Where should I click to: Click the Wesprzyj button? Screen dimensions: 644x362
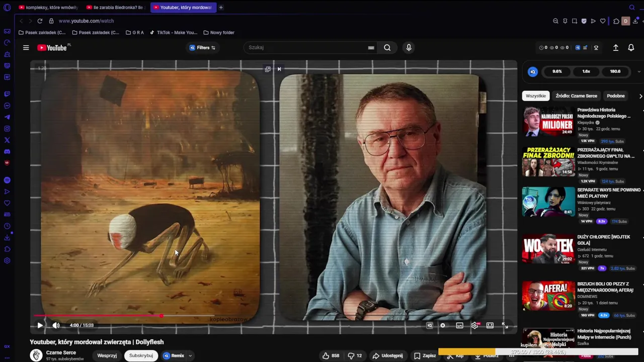click(x=107, y=355)
